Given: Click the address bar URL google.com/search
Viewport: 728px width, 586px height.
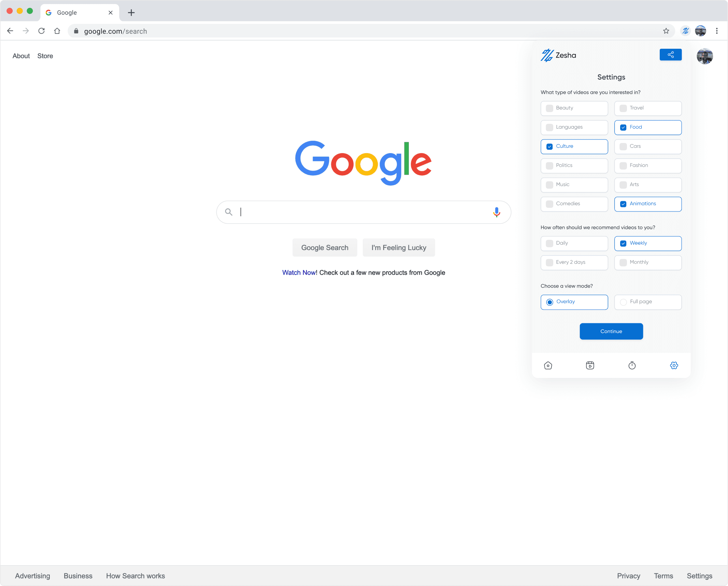Looking at the screenshot, I should pos(115,31).
